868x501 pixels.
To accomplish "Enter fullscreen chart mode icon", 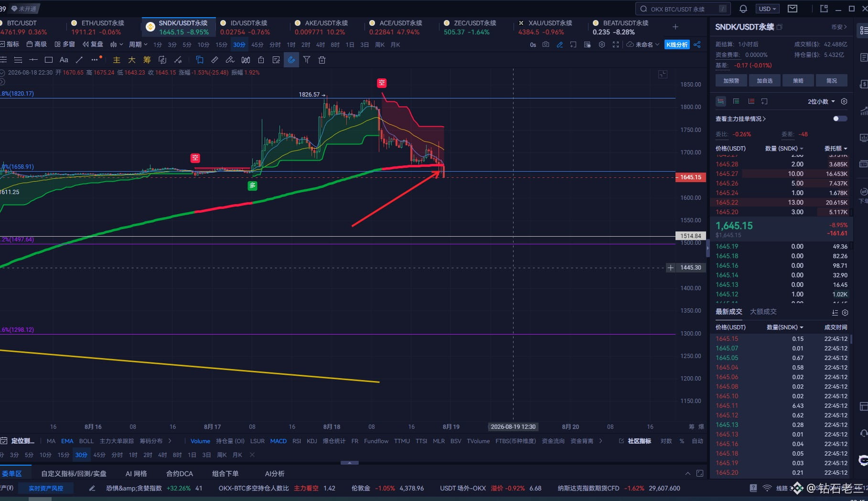I will tap(616, 44).
